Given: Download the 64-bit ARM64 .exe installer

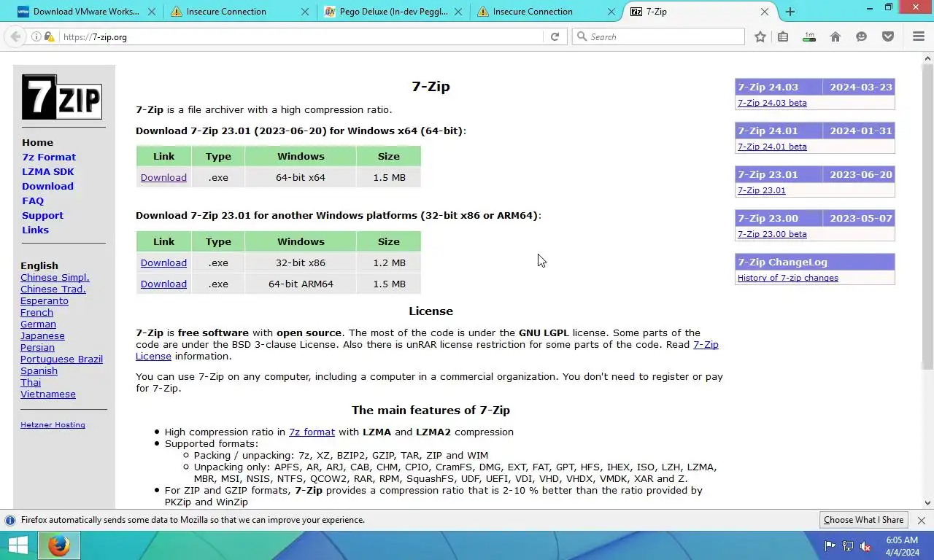Looking at the screenshot, I should pyautogui.click(x=163, y=284).
